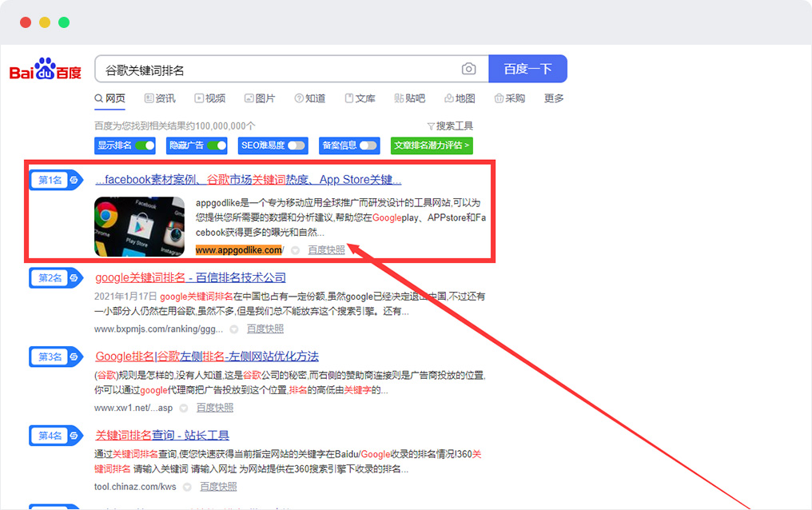
Task: Open 百度快照 for xw1.net result
Action: pos(215,408)
